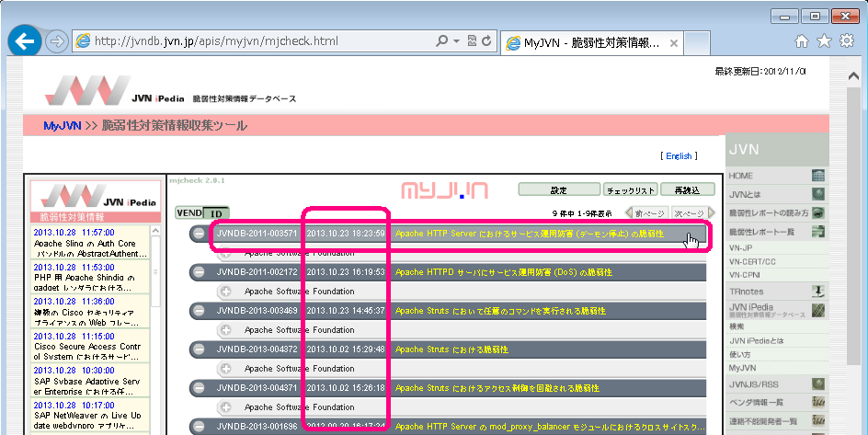Go back with the browser Back arrow
Image resolution: width=868 pixels, height=435 pixels.
point(24,41)
